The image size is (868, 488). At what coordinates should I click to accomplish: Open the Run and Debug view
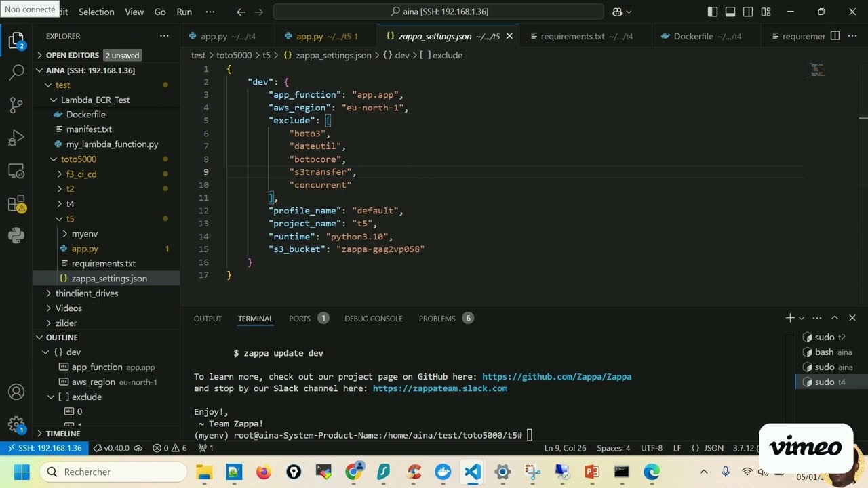click(x=16, y=138)
